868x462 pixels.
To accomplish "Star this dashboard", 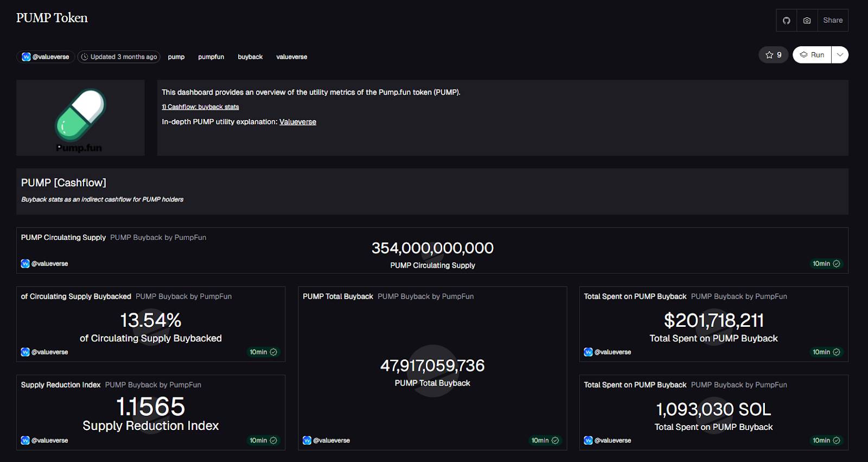I will coord(773,55).
